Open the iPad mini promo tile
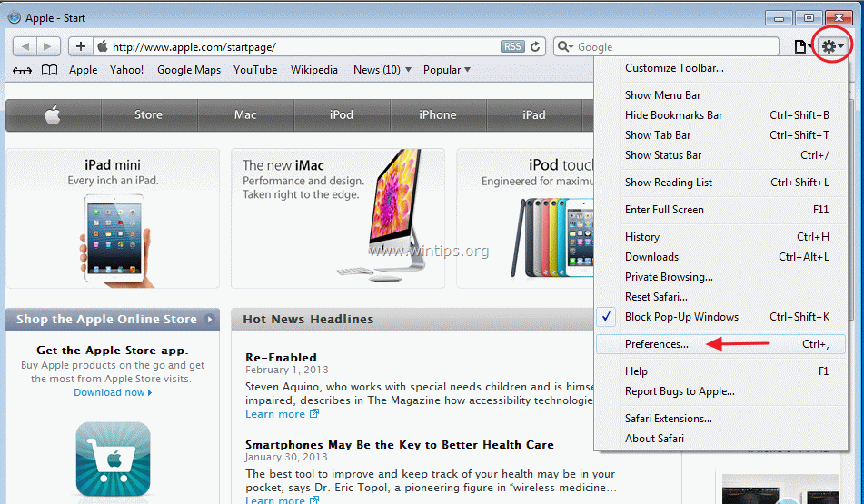864x504 pixels. 113,218
